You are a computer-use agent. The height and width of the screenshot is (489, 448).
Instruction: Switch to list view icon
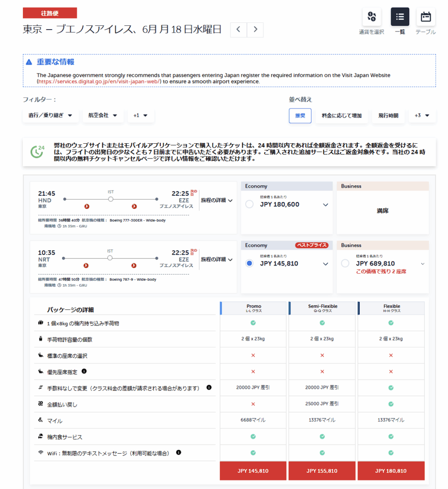click(400, 17)
